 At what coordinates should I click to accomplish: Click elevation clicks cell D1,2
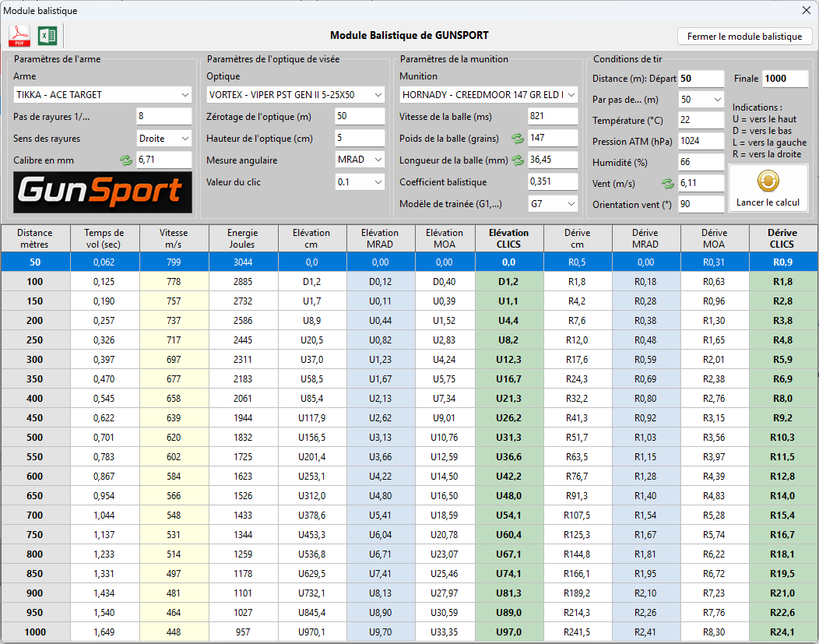pyautogui.click(x=508, y=282)
